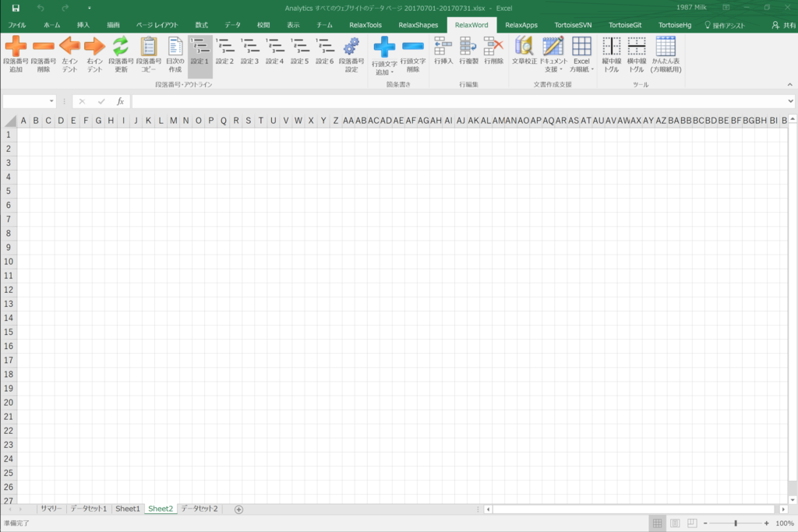Open Quick Access Toolbar customize dropdown
The width and height of the screenshot is (798, 532).
(89, 8)
